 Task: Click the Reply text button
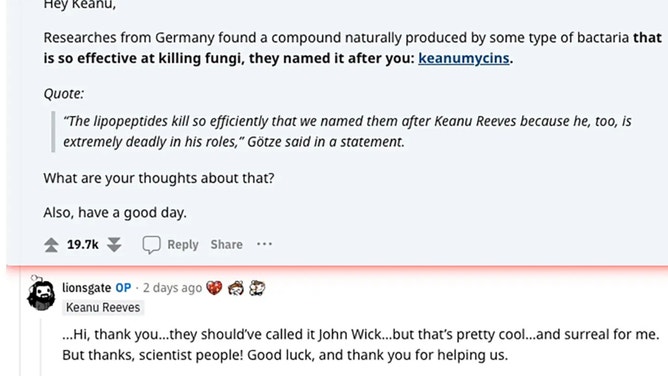pyautogui.click(x=183, y=244)
